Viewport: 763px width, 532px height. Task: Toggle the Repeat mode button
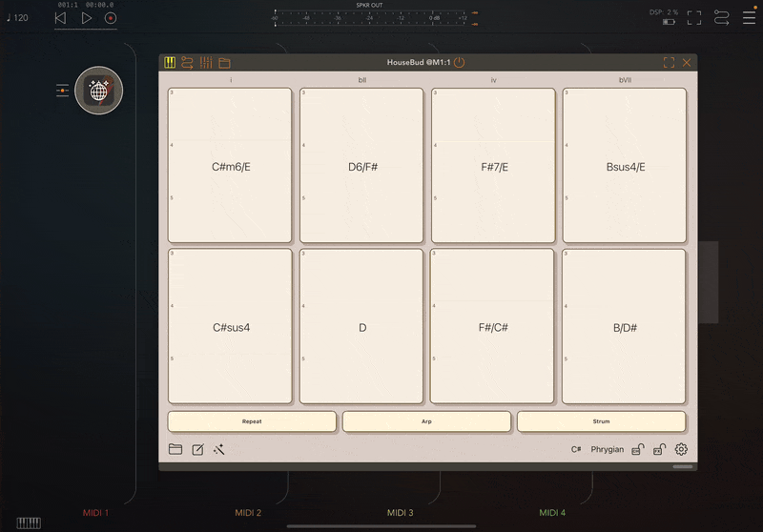[252, 421]
